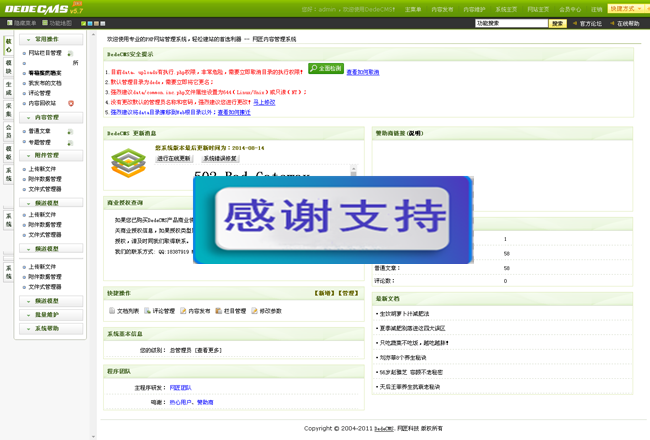The image size is (650, 440).
Task: Open the 热心用户 link
Action: coord(180,402)
